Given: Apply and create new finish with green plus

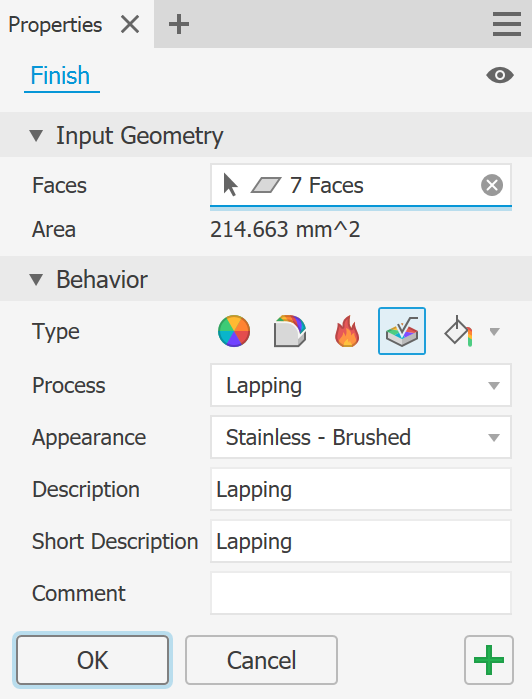Looking at the screenshot, I should pos(489,660).
